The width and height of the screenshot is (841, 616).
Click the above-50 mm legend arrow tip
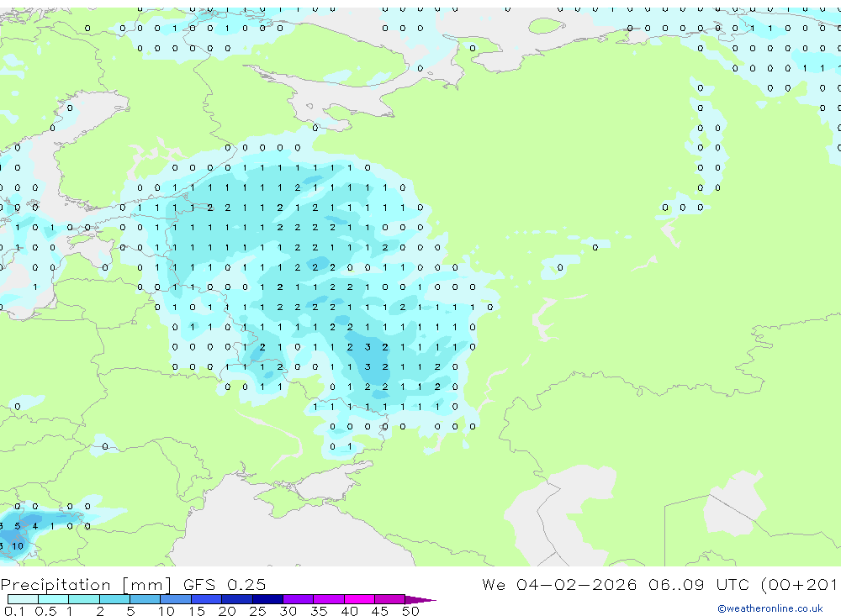[421, 600]
